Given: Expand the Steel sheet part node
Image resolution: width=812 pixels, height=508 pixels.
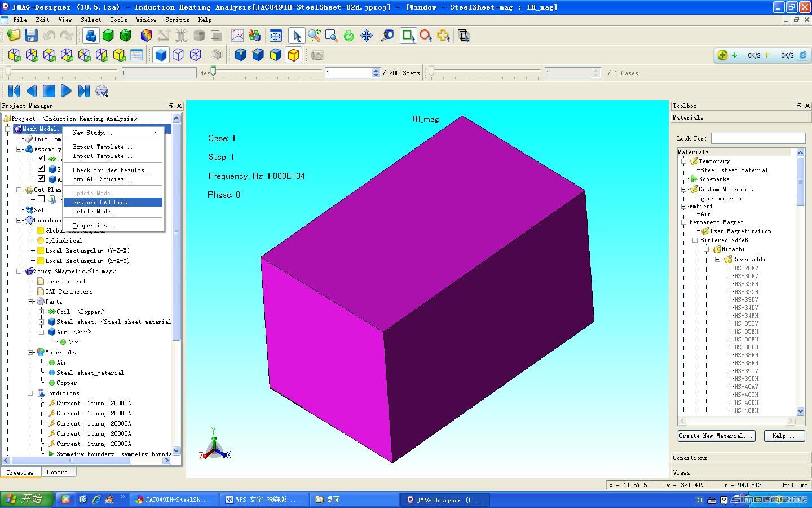Looking at the screenshot, I should [x=41, y=322].
